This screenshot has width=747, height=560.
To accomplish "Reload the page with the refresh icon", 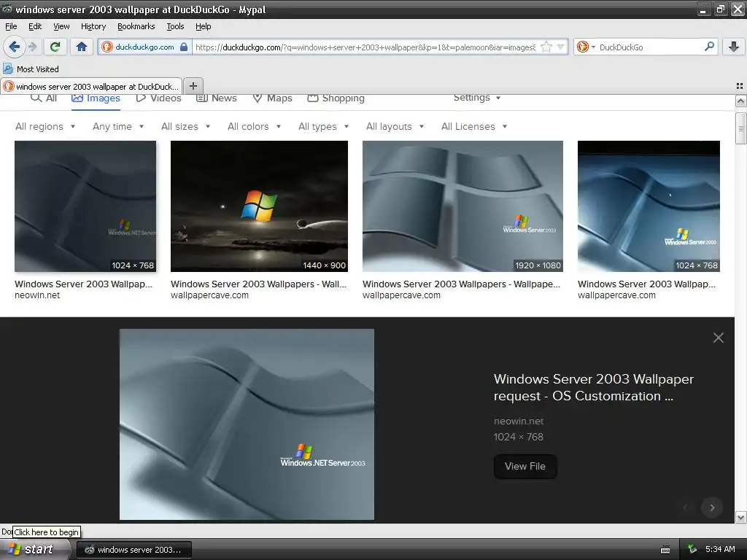I will coord(55,47).
